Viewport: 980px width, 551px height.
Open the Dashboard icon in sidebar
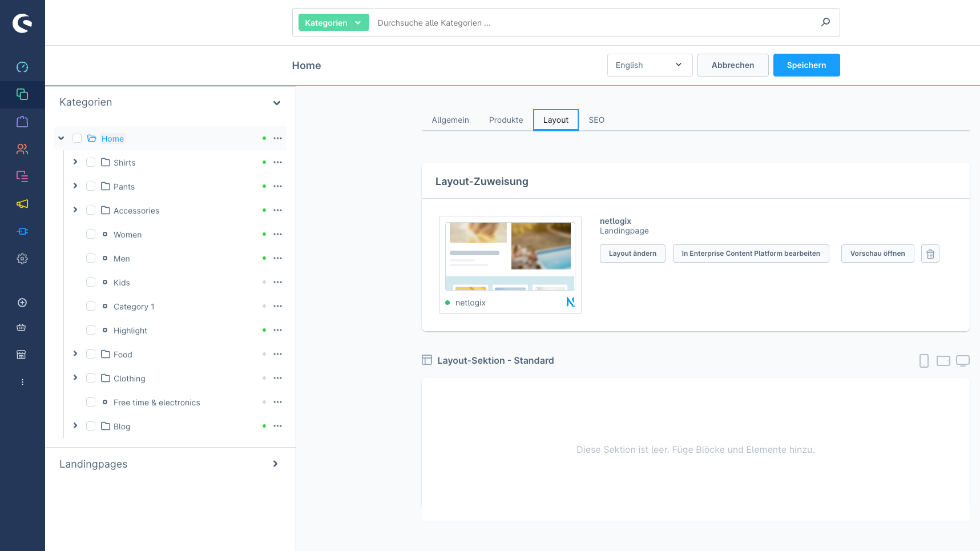click(x=22, y=67)
